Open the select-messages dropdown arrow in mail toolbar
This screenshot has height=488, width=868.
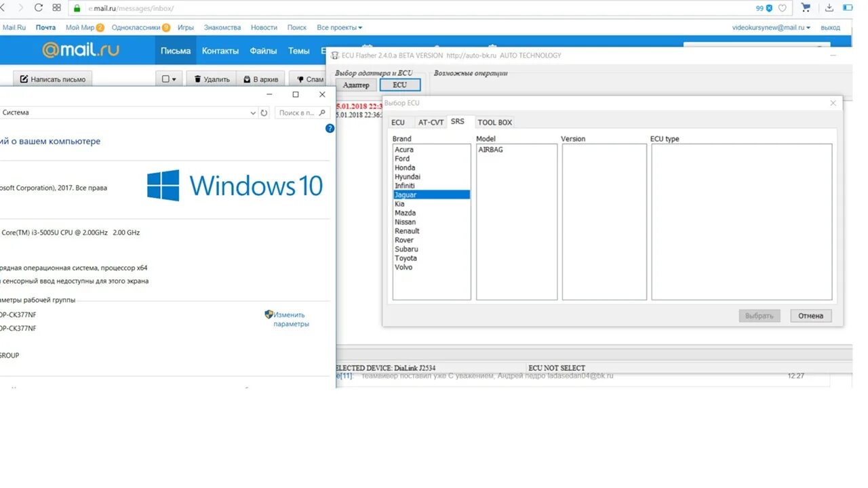(x=174, y=79)
